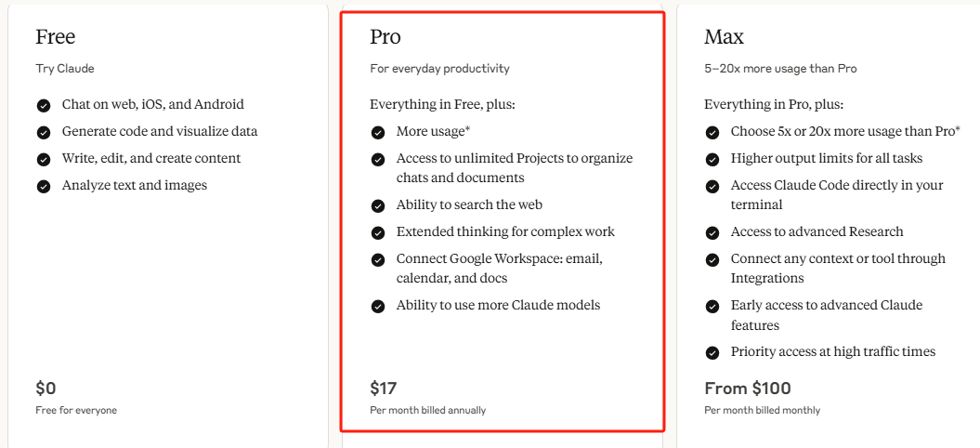Click checkmark icon beside Chat on web, iOS, Android
Screen dimensions: 980x448
[x=43, y=106]
